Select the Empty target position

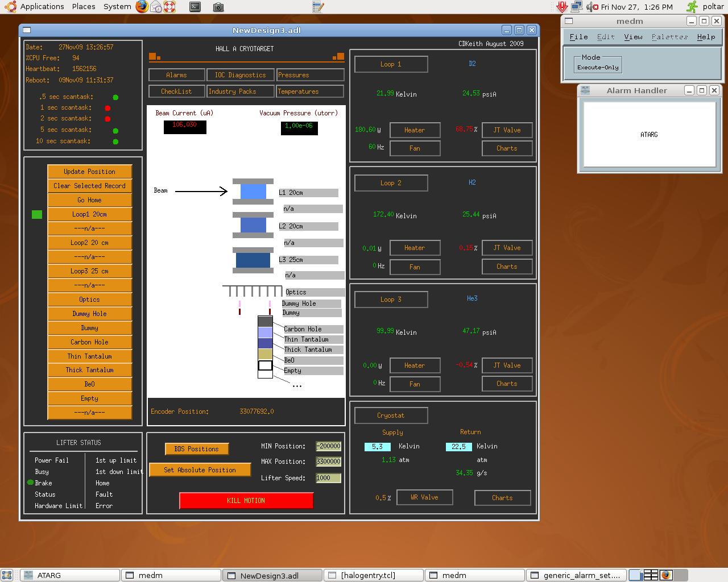(x=90, y=398)
